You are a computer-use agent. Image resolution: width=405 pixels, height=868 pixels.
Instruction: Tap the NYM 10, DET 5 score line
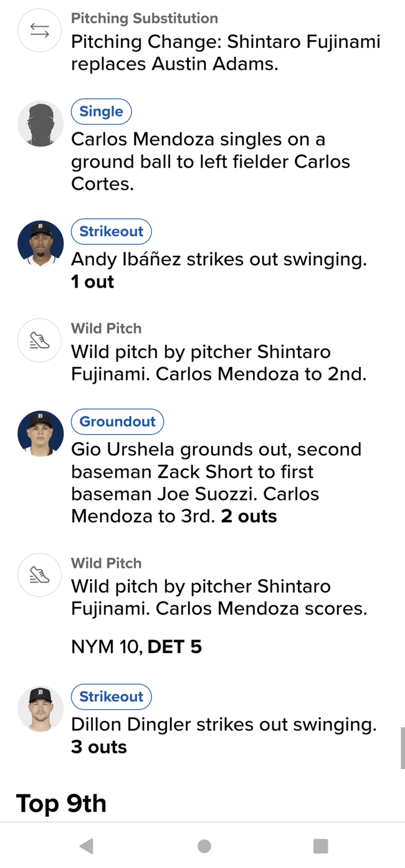[x=136, y=647]
